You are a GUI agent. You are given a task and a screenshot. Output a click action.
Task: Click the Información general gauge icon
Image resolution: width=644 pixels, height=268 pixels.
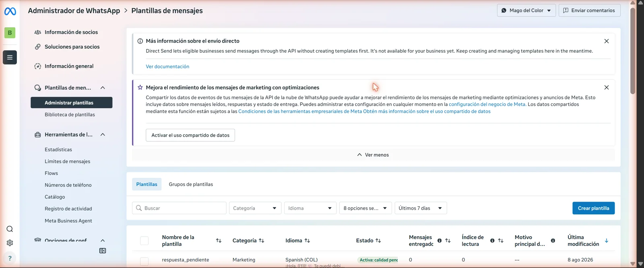[38, 66]
